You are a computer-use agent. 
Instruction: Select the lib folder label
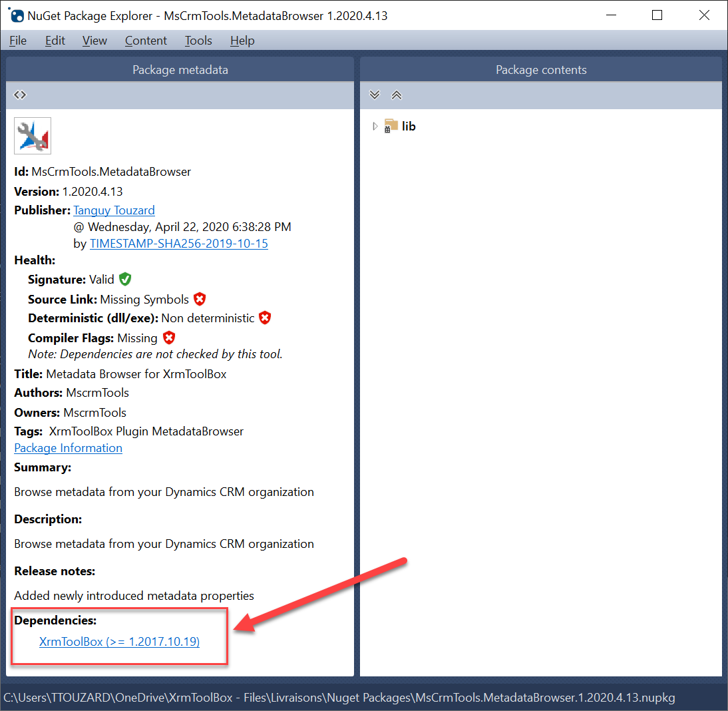pos(409,126)
